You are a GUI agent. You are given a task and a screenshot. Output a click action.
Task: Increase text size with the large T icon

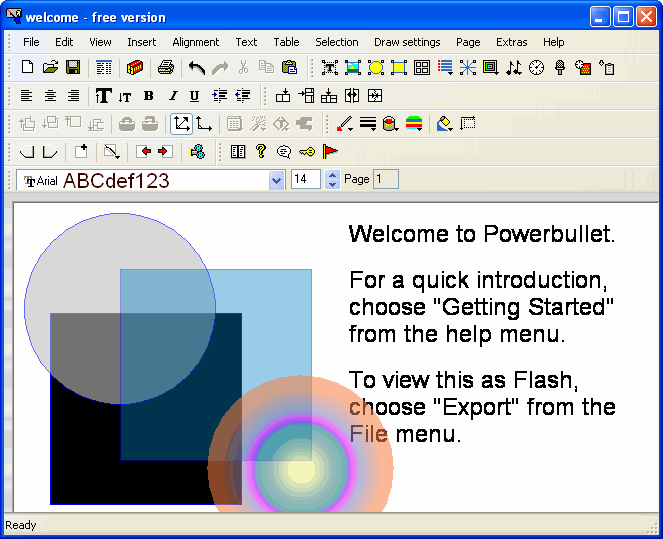click(x=103, y=96)
